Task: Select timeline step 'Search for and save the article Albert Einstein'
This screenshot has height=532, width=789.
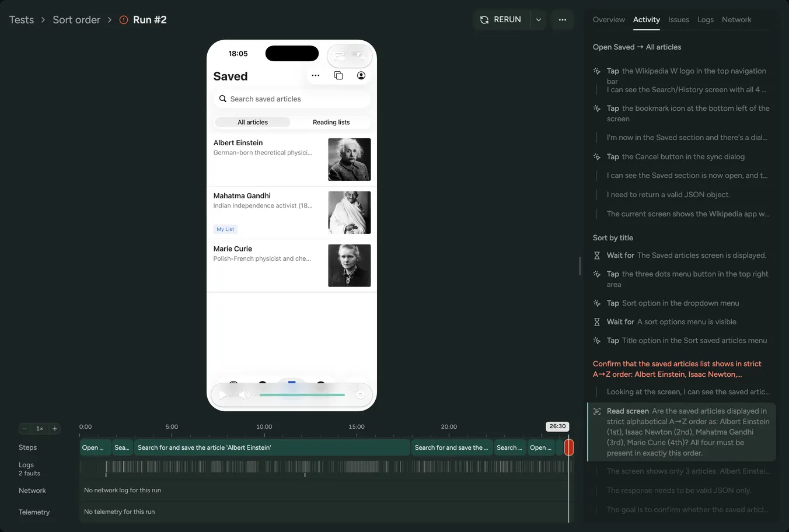Action: [273, 447]
